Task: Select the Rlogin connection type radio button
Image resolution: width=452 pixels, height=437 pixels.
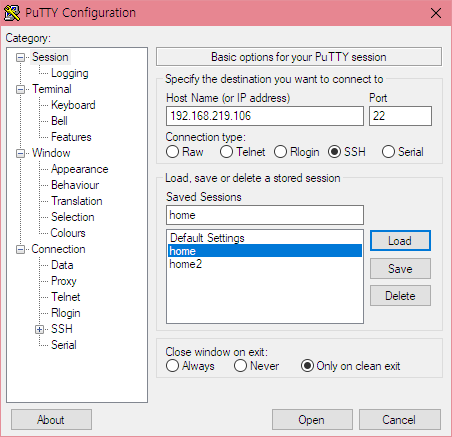Action: click(280, 152)
